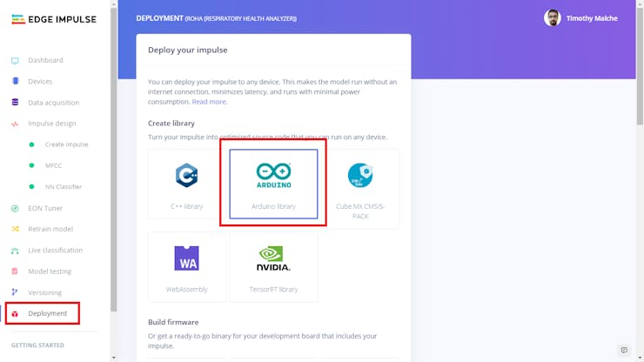Click the Build firmware heading

[x=173, y=322]
